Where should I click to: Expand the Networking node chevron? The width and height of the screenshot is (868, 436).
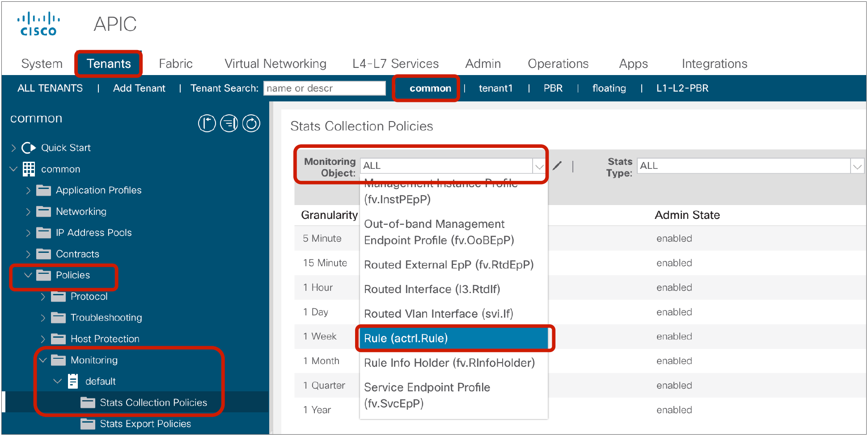click(x=28, y=211)
